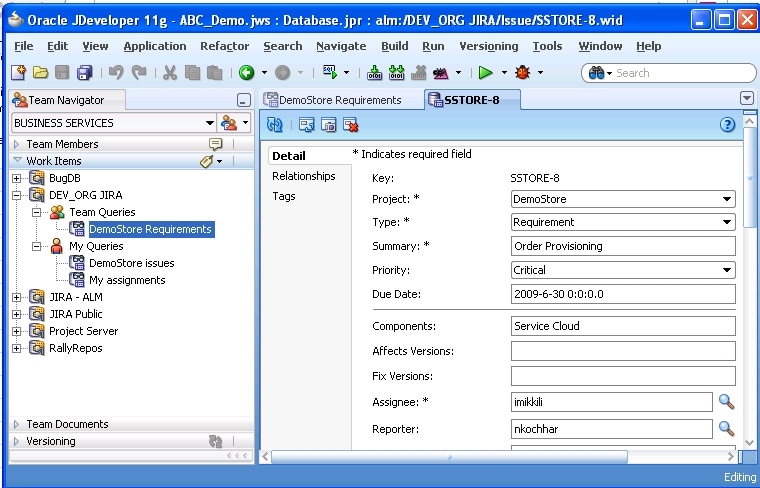Screen dimensions: 760x488
Task: Open the Versioning menu
Action: click(x=489, y=46)
